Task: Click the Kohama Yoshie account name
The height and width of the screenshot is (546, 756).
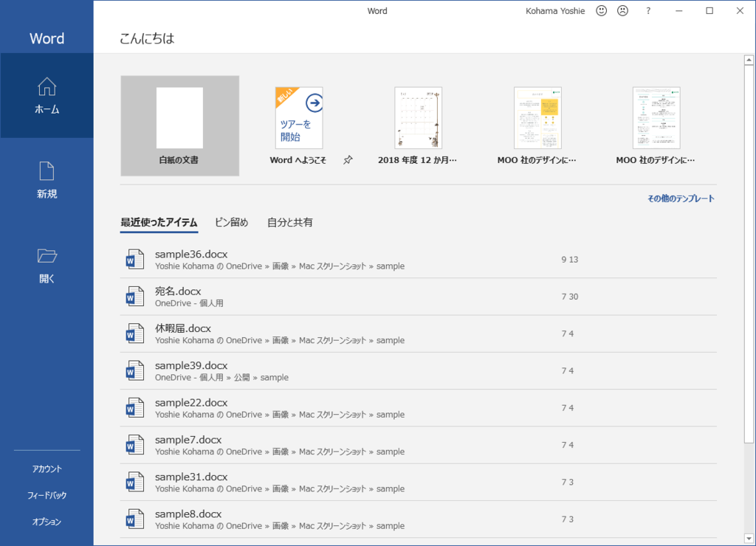Action: [555, 10]
